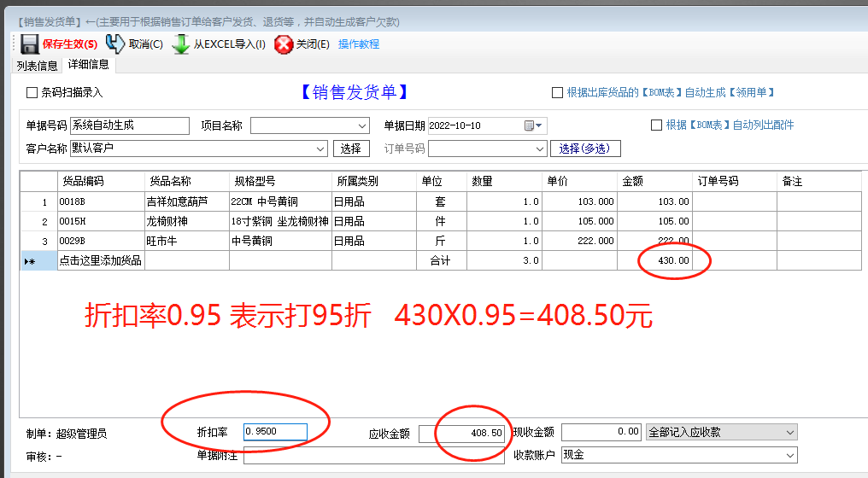Screen dimensions: 868x478
Task: Click the 选择(多选) button
Action: point(585,149)
